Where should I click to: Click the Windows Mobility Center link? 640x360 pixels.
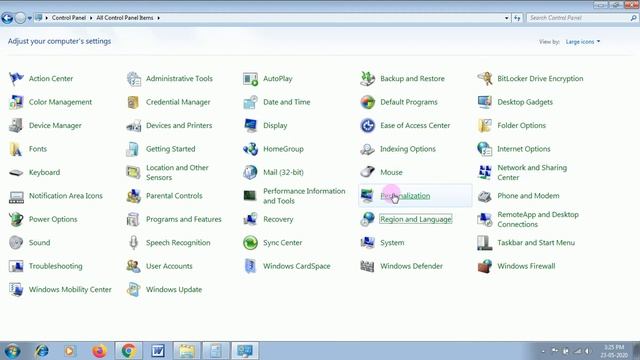[x=70, y=289]
